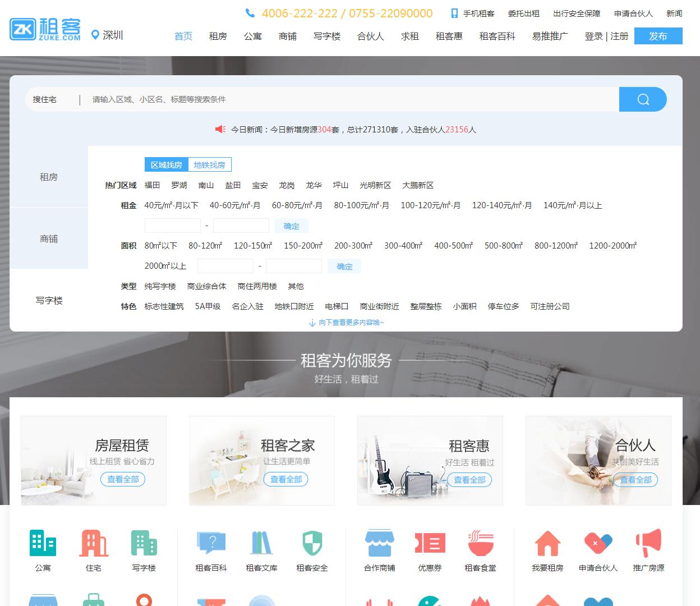Screen dimensions: 700x606
Task: Filter by 光明新区 district
Action: [x=375, y=185]
